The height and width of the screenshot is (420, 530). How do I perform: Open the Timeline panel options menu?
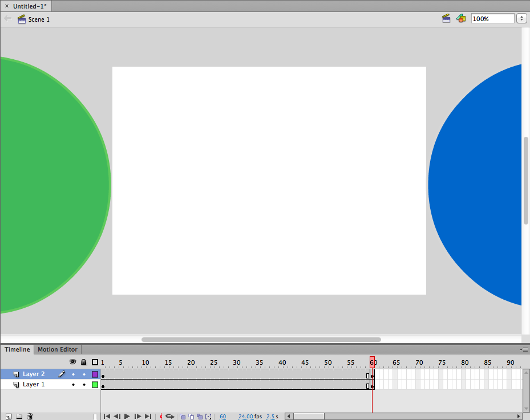(x=524, y=349)
